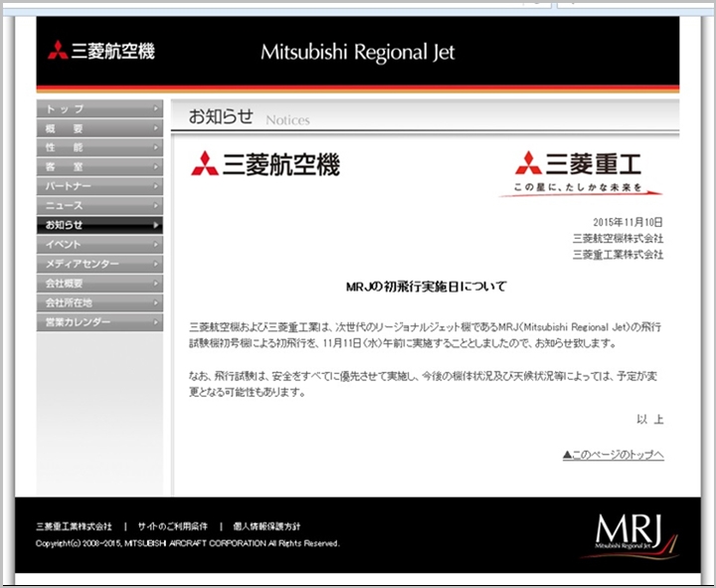Open the 三菱重工業株式会社 footer link
This screenshot has width=716, height=588.
[74, 526]
